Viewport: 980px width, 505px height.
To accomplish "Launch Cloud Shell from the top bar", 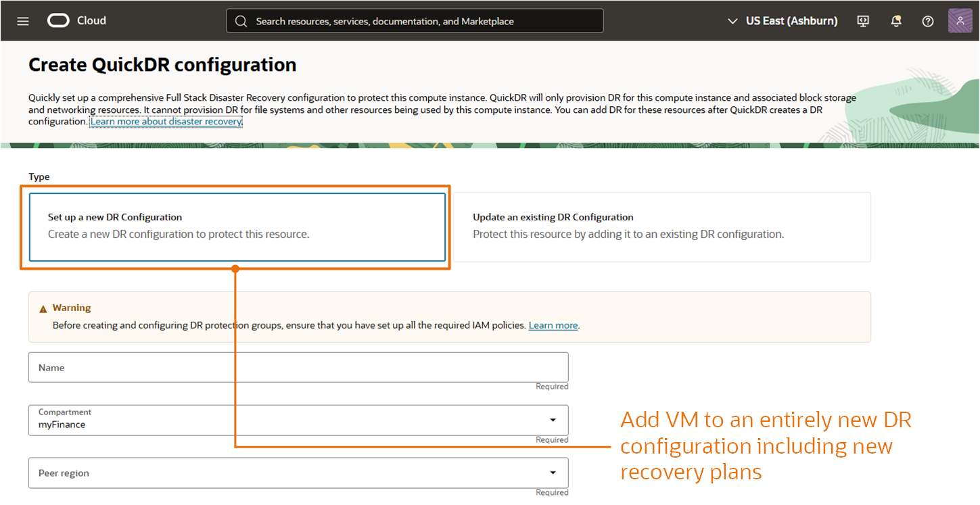I will click(x=862, y=21).
